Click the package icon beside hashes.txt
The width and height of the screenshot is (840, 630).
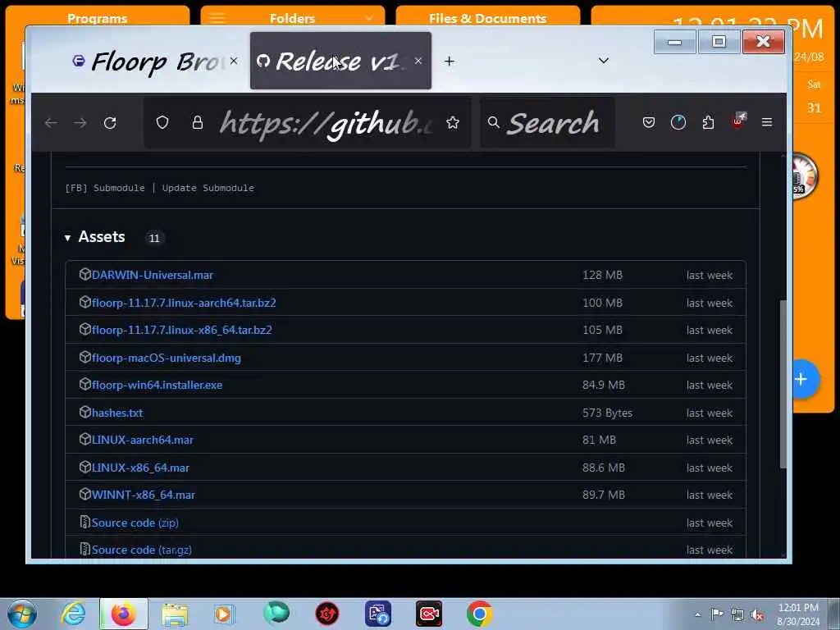coord(84,412)
